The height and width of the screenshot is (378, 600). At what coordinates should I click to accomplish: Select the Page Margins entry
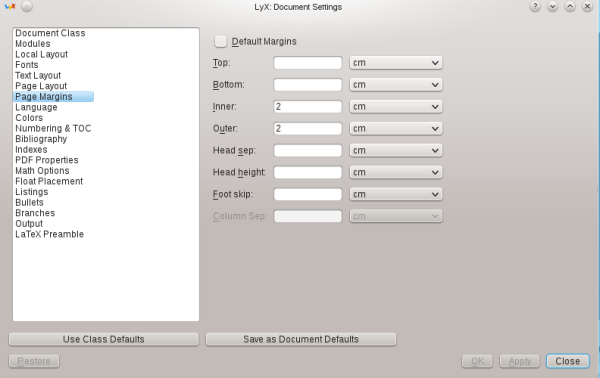[x=54, y=97]
